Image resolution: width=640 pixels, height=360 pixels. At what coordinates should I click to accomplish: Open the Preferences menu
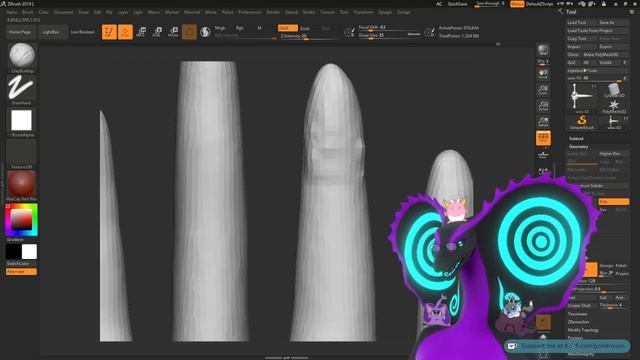pos(250,12)
